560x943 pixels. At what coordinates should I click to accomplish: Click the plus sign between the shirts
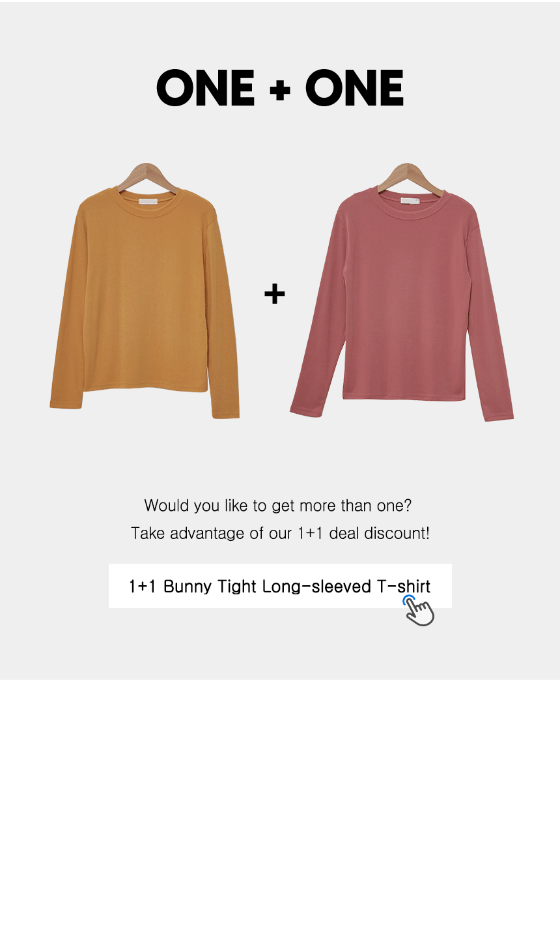[275, 294]
